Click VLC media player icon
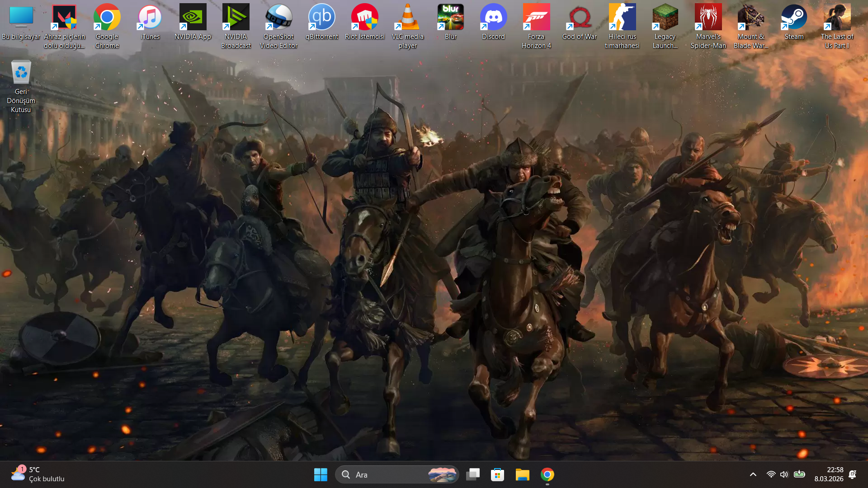868x488 pixels. click(x=408, y=26)
